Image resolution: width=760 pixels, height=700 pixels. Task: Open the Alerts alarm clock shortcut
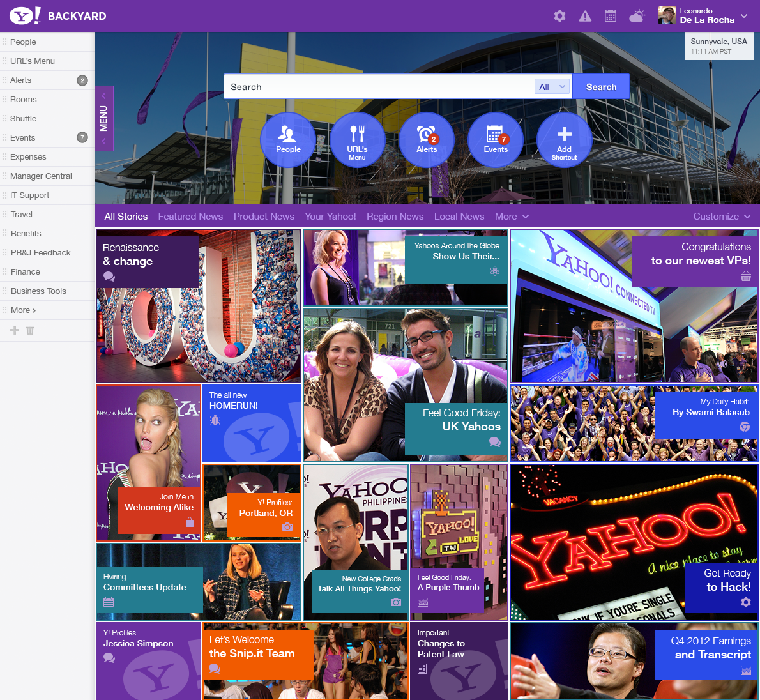pyautogui.click(x=426, y=140)
